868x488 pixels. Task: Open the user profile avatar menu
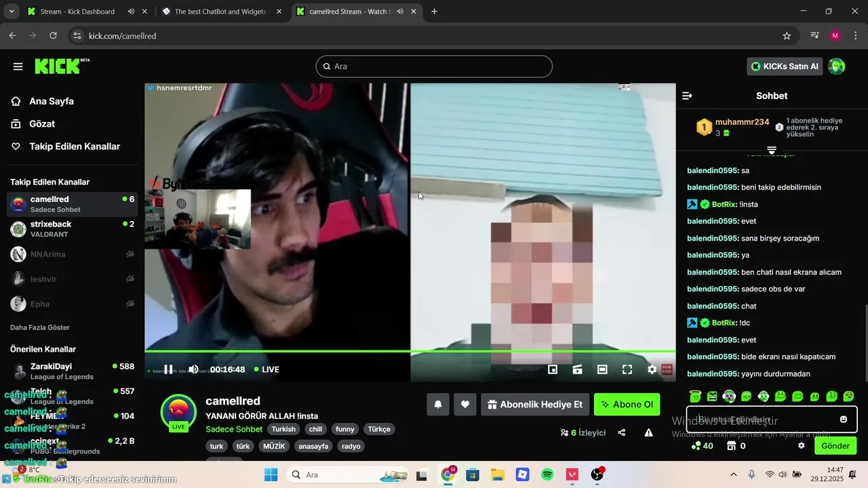tap(837, 66)
